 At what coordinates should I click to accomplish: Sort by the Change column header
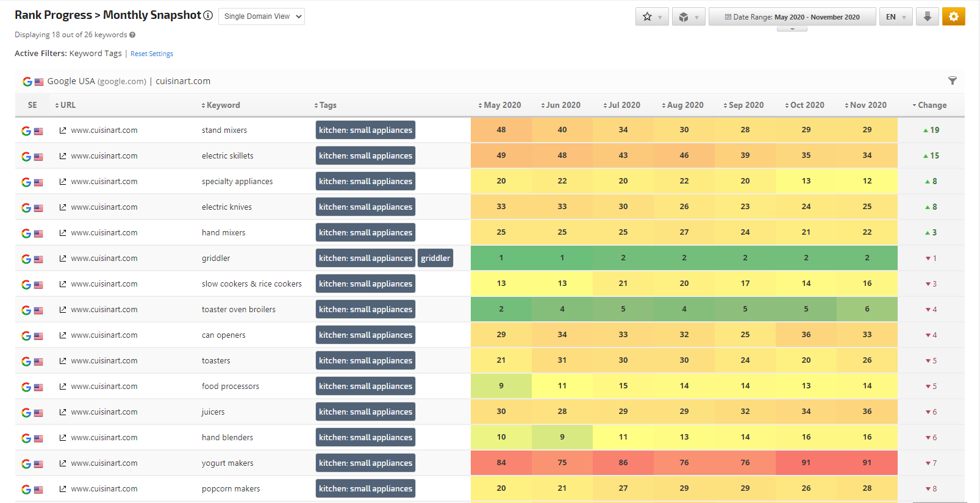[931, 105]
